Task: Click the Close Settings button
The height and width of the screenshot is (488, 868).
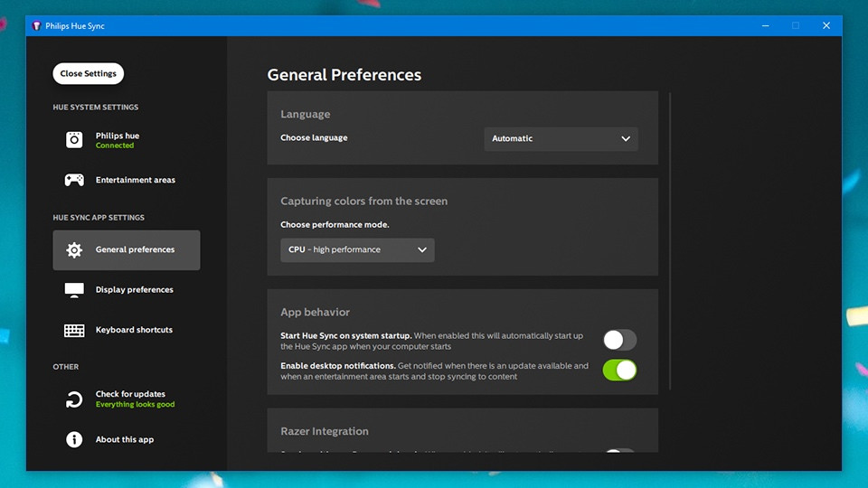Action: (88, 73)
